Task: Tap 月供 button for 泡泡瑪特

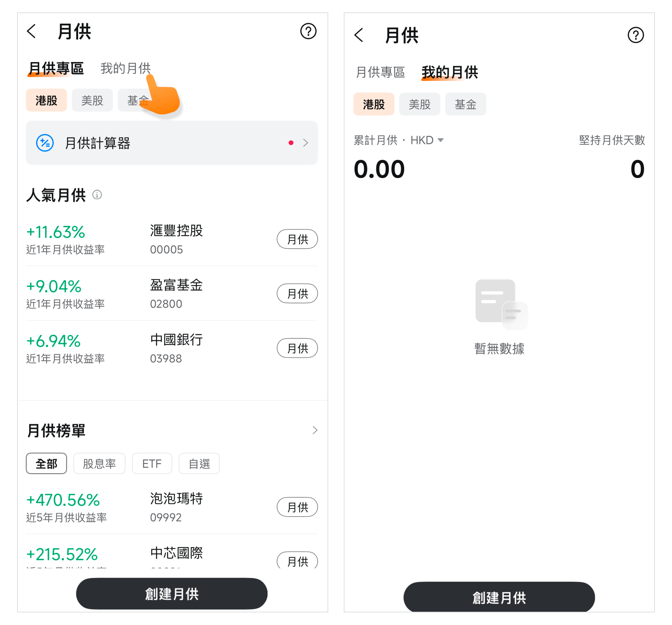Action: click(297, 507)
